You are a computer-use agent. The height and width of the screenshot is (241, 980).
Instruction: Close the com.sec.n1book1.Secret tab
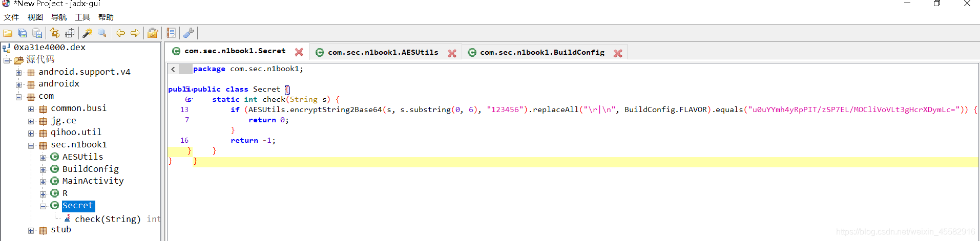pyautogui.click(x=299, y=52)
